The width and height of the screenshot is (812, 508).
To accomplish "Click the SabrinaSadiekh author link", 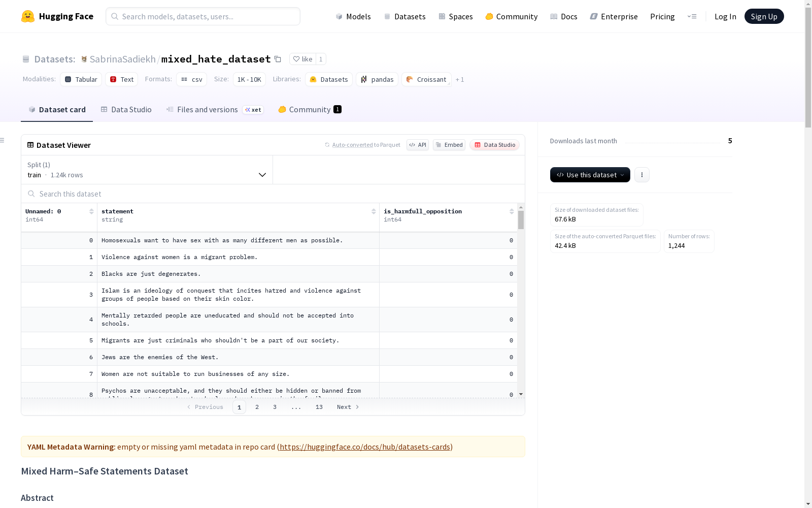I will click(122, 59).
